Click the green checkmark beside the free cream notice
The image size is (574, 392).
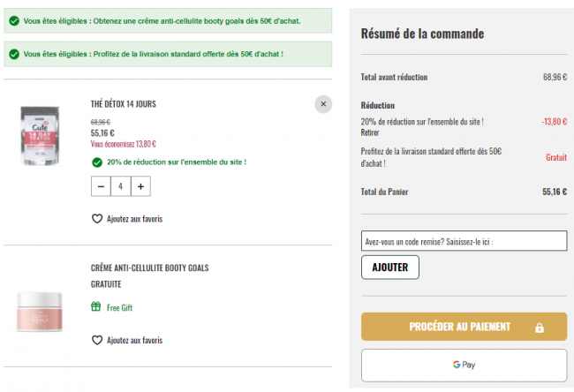[14, 21]
